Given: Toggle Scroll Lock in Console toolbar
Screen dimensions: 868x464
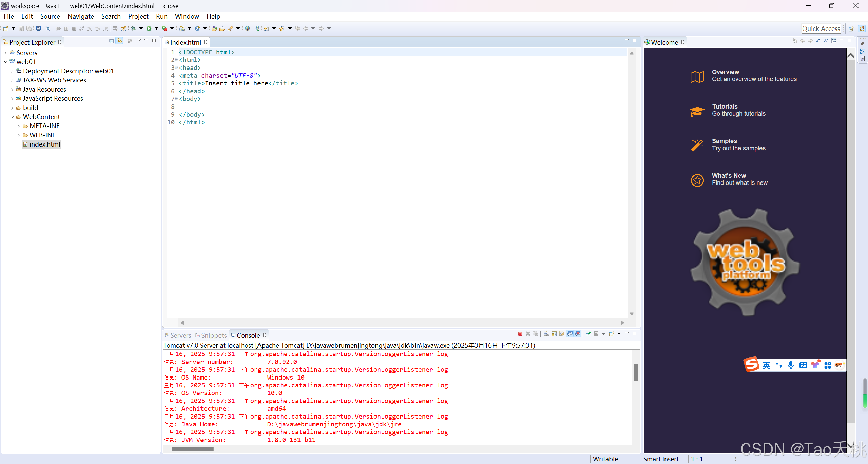Looking at the screenshot, I should [554, 334].
